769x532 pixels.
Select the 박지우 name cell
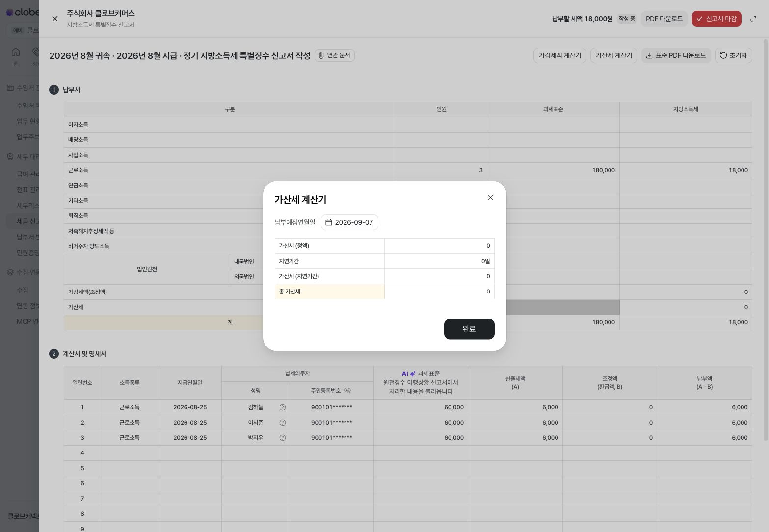pos(256,438)
